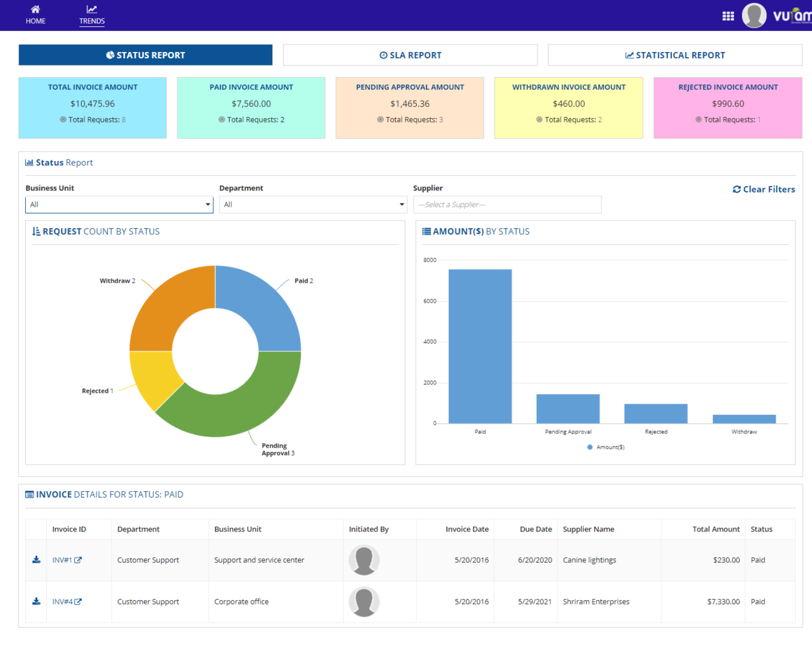Screen dimensions: 812x648
Task: Click the Status Report bar-chart icon
Action: click(29, 162)
